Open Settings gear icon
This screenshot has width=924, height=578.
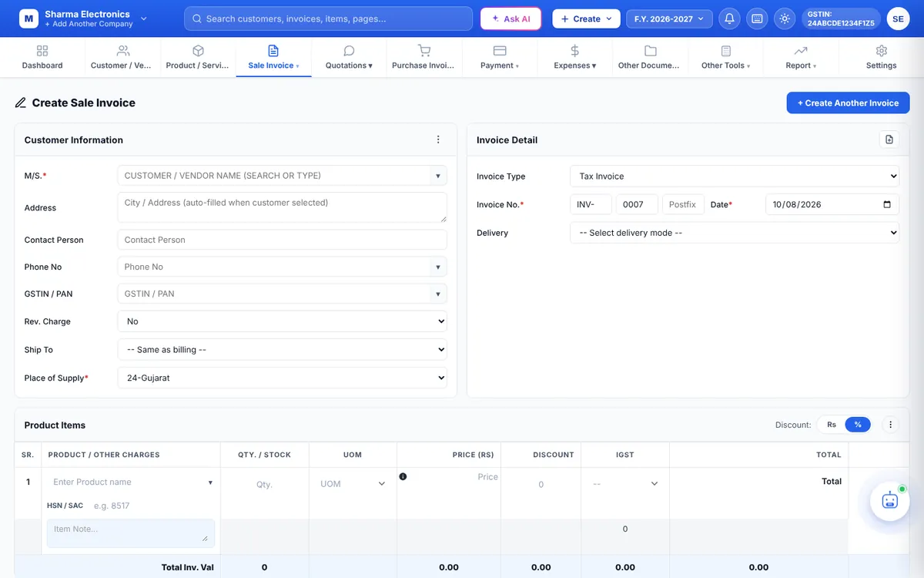[x=882, y=51]
